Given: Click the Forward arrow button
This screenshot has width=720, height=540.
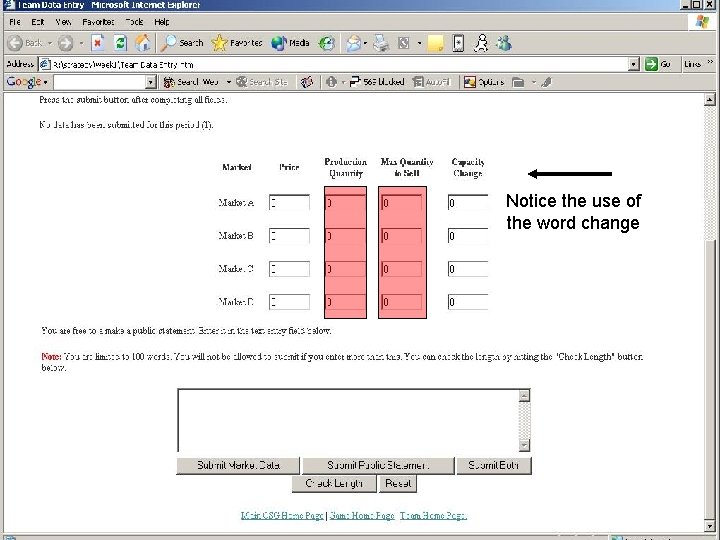Looking at the screenshot, I should tap(65, 43).
